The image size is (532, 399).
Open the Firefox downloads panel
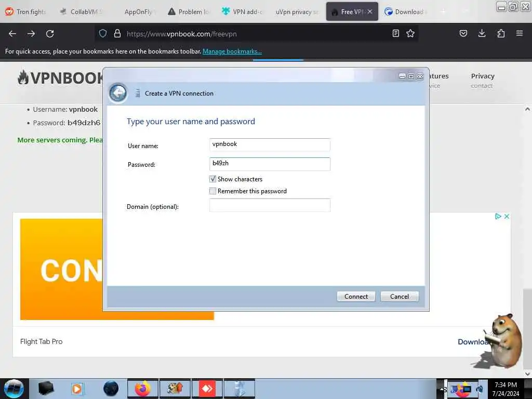tap(482, 33)
